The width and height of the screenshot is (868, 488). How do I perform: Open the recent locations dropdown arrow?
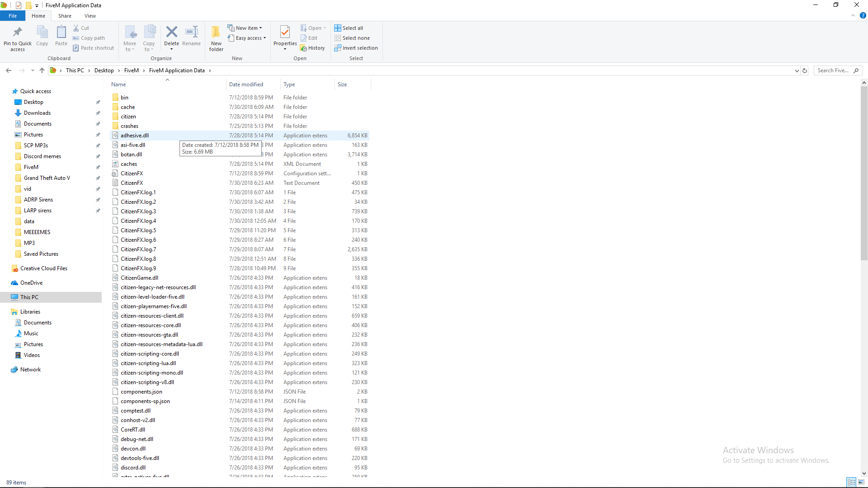33,70
